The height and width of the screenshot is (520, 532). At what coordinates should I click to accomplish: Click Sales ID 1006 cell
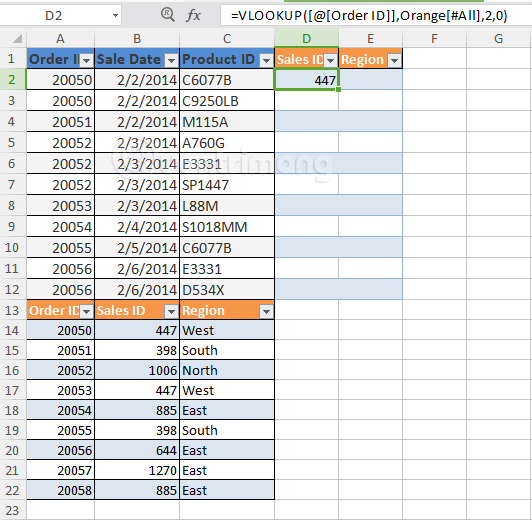[137, 370]
